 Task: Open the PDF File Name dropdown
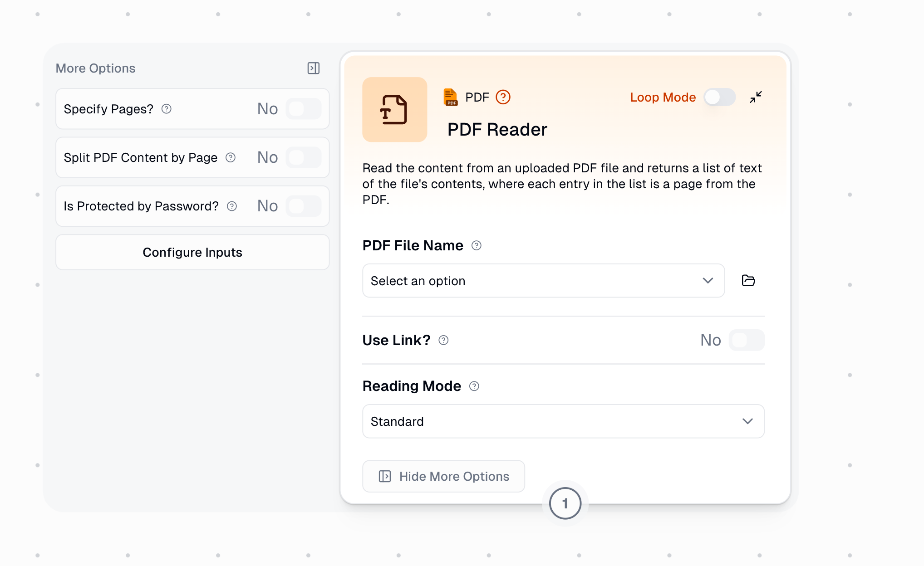[543, 281]
